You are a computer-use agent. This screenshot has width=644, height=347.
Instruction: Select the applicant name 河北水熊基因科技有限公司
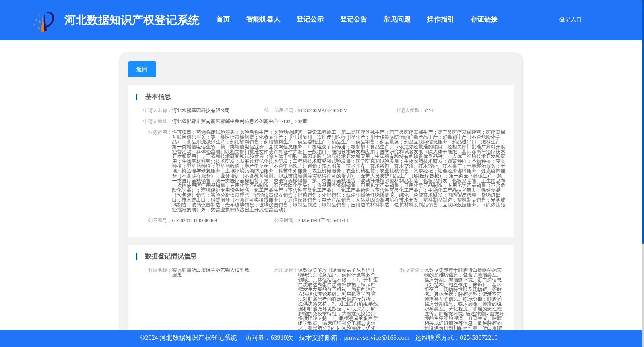point(201,110)
